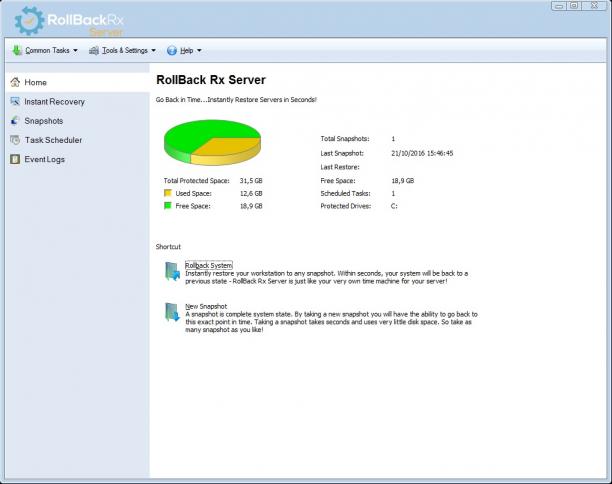Click the Help globe icon
The width and height of the screenshot is (612, 484).
click(x=172, y=50)
